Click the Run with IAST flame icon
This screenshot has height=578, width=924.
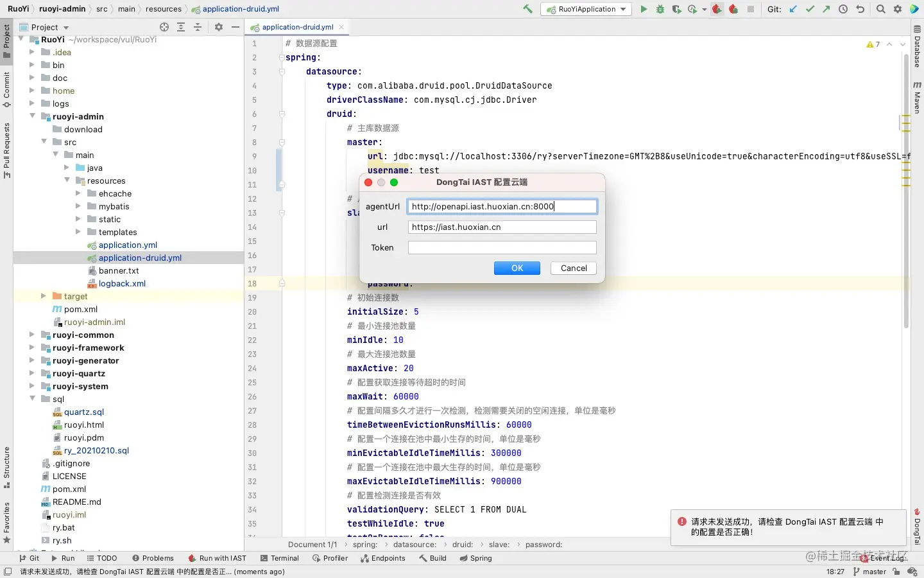[x=717, y=9]
